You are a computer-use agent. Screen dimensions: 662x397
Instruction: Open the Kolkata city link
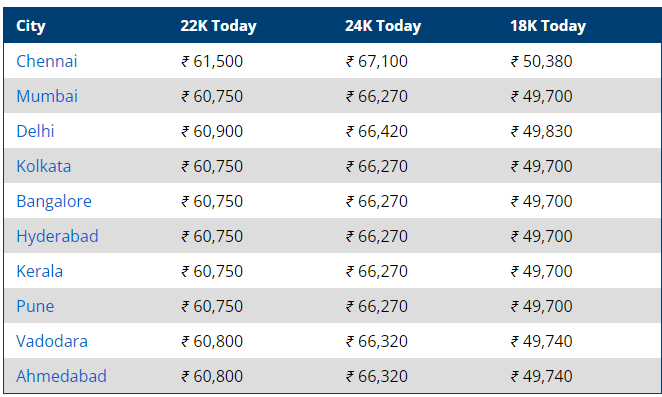(43, 166)
